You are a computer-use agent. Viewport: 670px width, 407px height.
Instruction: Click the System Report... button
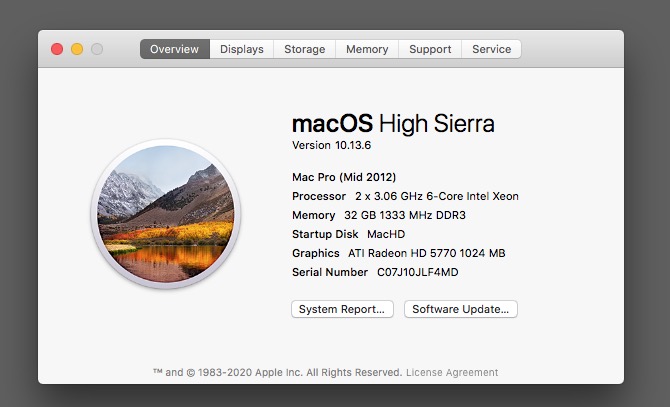342,309
